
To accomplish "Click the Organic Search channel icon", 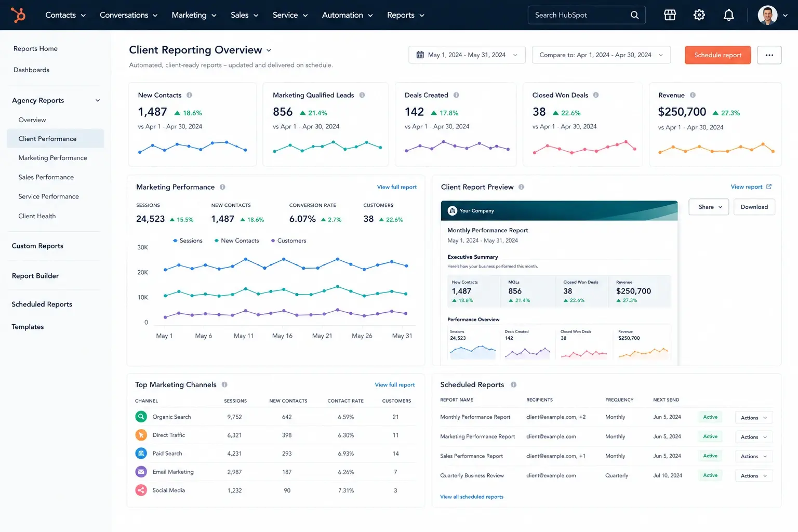I will [x=141, y=417].
